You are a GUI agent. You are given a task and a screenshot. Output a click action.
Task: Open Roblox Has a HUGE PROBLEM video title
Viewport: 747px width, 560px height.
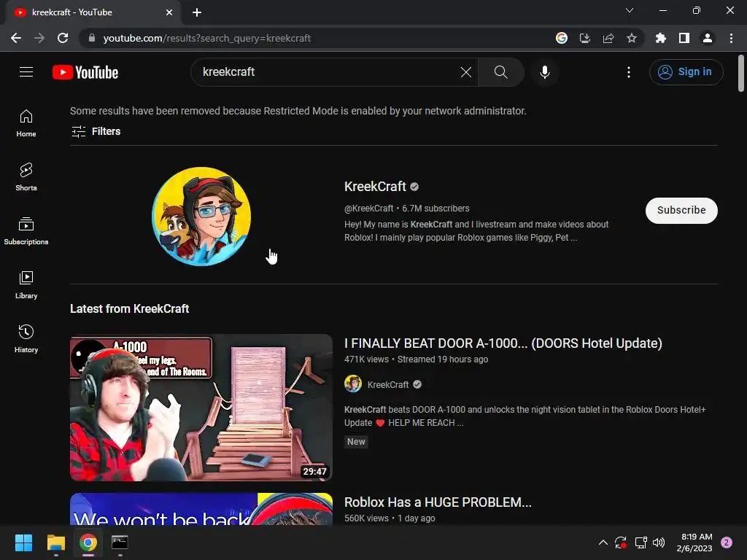[x=438, y=502]
